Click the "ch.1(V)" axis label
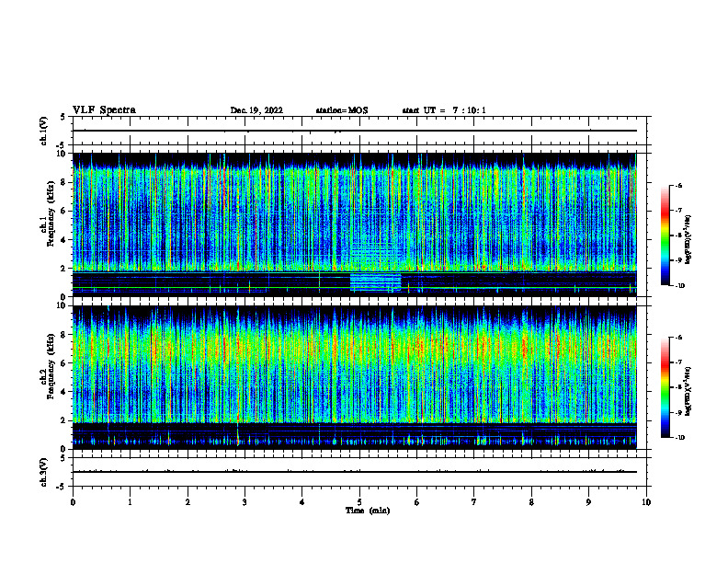The width and height of the screenshot is (728, 563). point(44,131)
